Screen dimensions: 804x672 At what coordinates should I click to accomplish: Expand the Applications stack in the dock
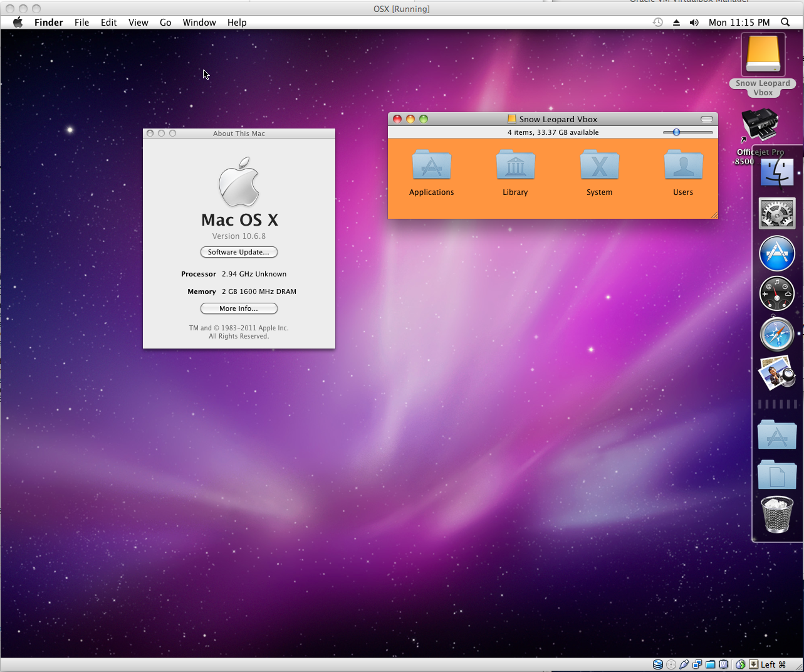777,434
